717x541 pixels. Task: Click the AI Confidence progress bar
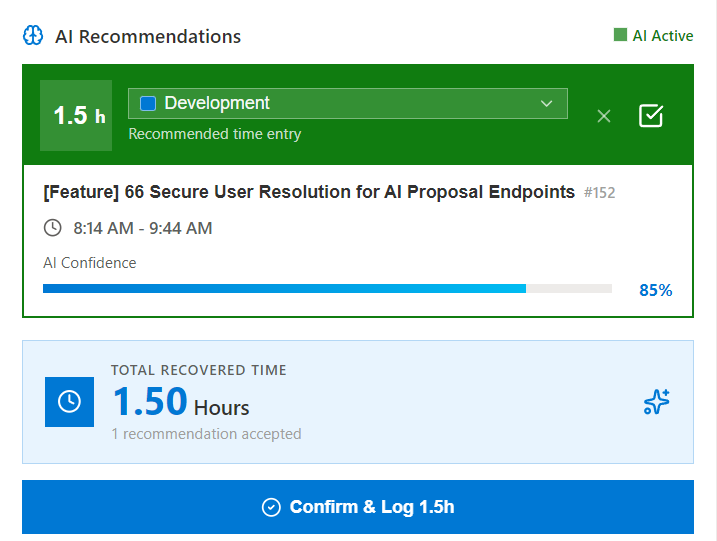[x=327, y=289]
